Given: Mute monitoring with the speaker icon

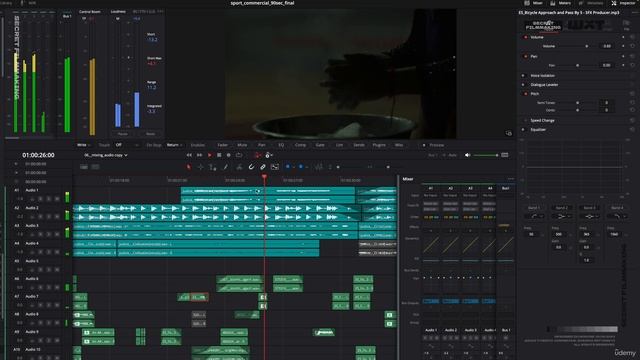Looking at the screenshot, I should [468, 155].
